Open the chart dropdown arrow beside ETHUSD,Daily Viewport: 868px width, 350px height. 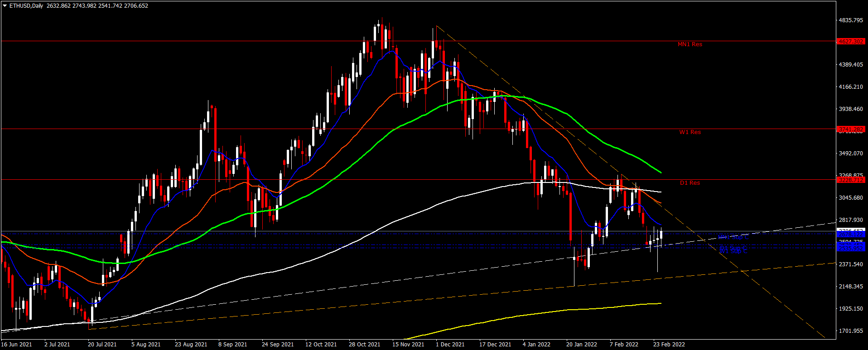point(5,6)
